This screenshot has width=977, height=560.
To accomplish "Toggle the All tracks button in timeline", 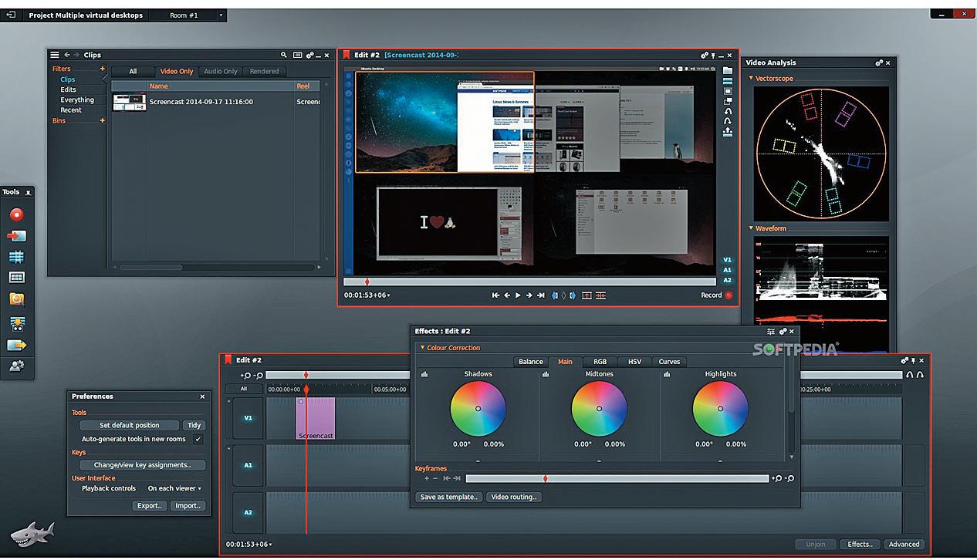I will 244,390.
